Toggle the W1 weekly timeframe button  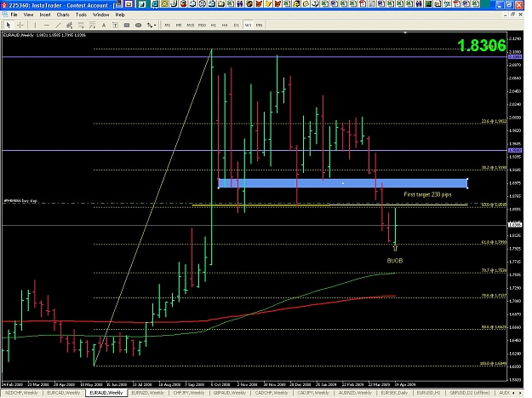(x=248, y=25)
